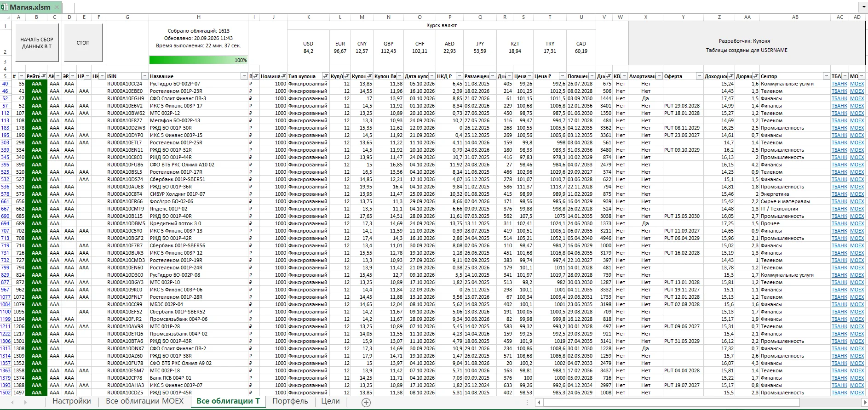Click the CAD rate cell 60,19
The image size is (868, 410).
pos(581,47)
